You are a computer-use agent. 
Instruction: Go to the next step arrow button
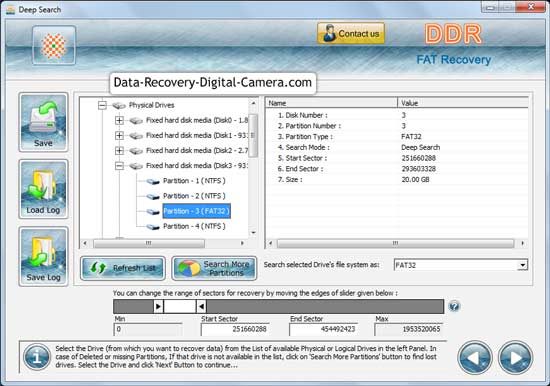point(515,358)
